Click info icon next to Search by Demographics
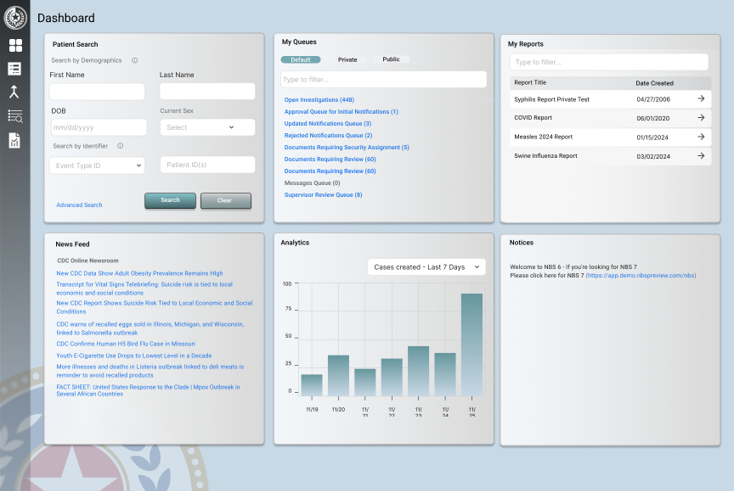The image size is (734, 491). point(135,60)
